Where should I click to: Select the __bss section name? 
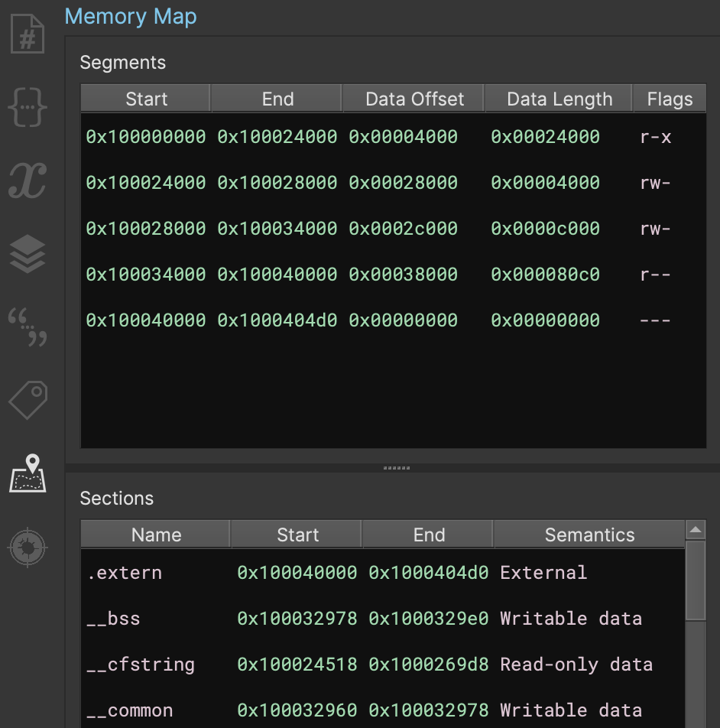pos(113,619)
